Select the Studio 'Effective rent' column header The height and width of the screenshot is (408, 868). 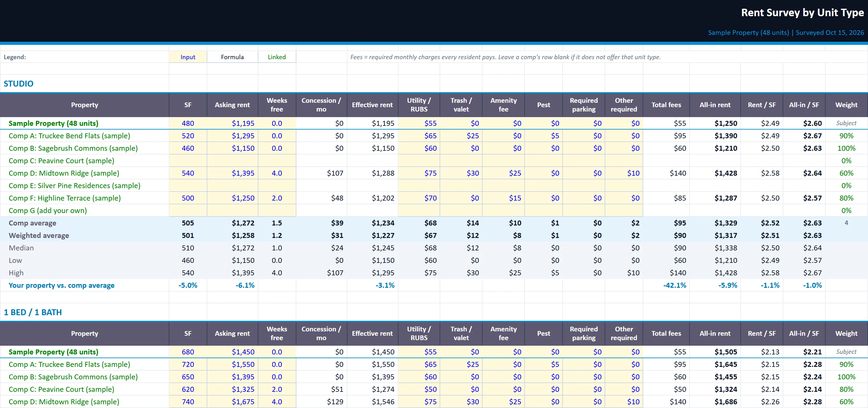coord(372,105)
